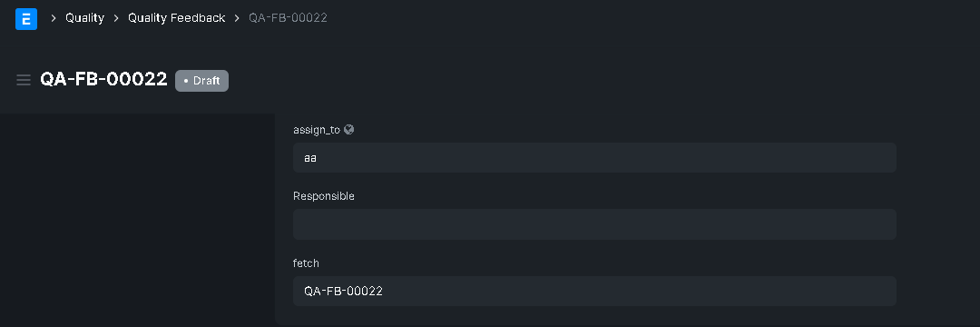The image size is (980, 327).
Task: Click the Responsible field label
Action: pos(324,196)
